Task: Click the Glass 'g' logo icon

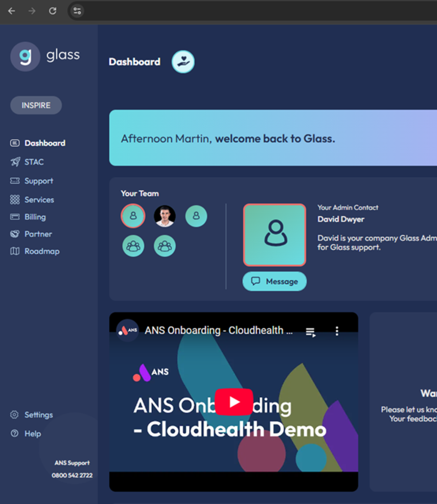Action: pos(25,57)
